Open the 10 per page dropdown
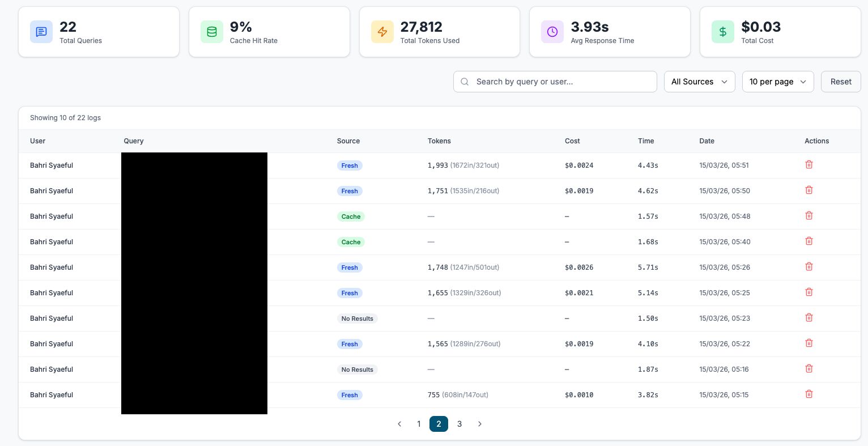The width and height of the screenshot is (868, 446). click(777, 82)
